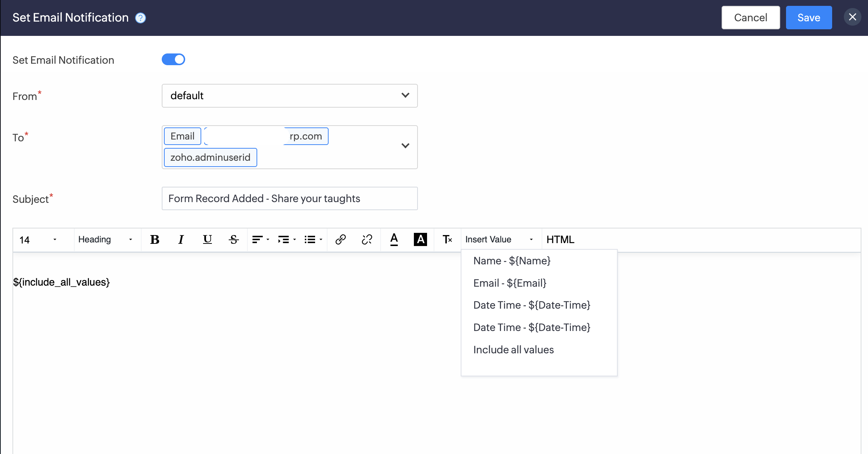Image resolution: width=868 pixels, height=454 pixels.
Task: Toggle underline text formatting
Action: pyautogui.click(x=207, y=239)
